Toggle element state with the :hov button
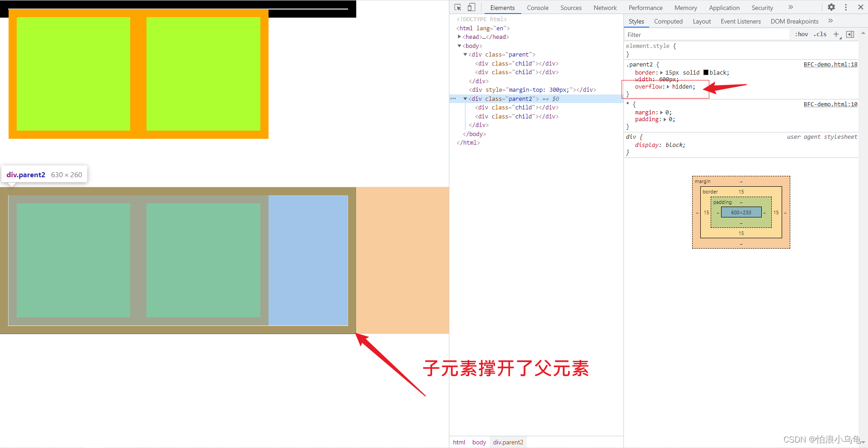This screenshot has height=448, width=868. pos(801,34)
